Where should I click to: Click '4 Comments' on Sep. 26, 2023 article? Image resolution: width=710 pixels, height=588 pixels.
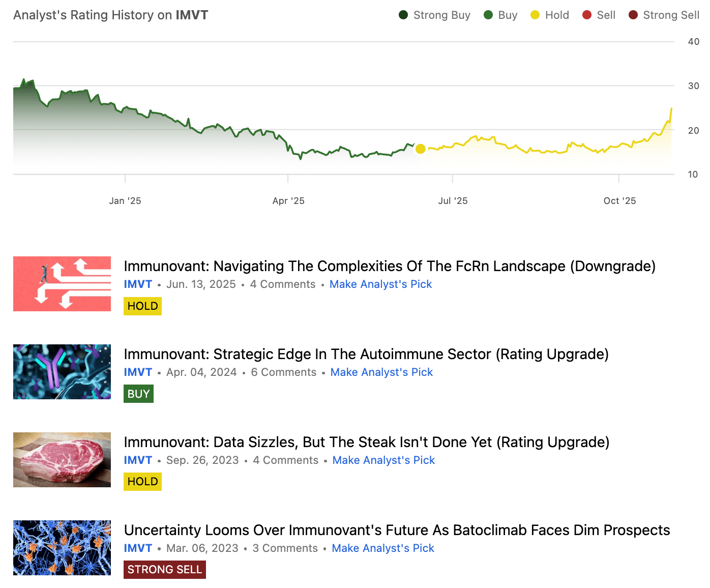pyautogui.click(x=286, y=460)
